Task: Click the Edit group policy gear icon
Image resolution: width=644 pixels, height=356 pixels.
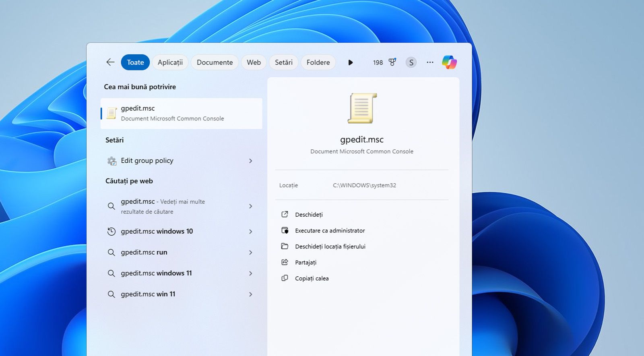Action: [x=111, y=161]
